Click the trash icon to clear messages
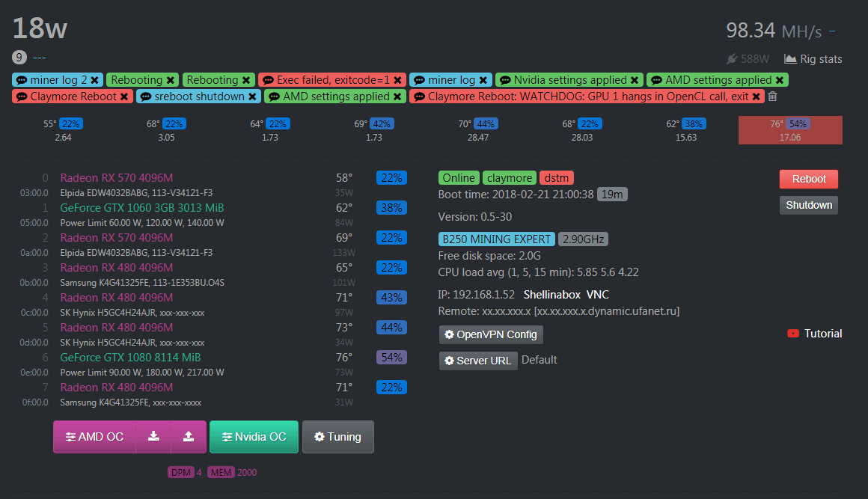 pos(773,97)
